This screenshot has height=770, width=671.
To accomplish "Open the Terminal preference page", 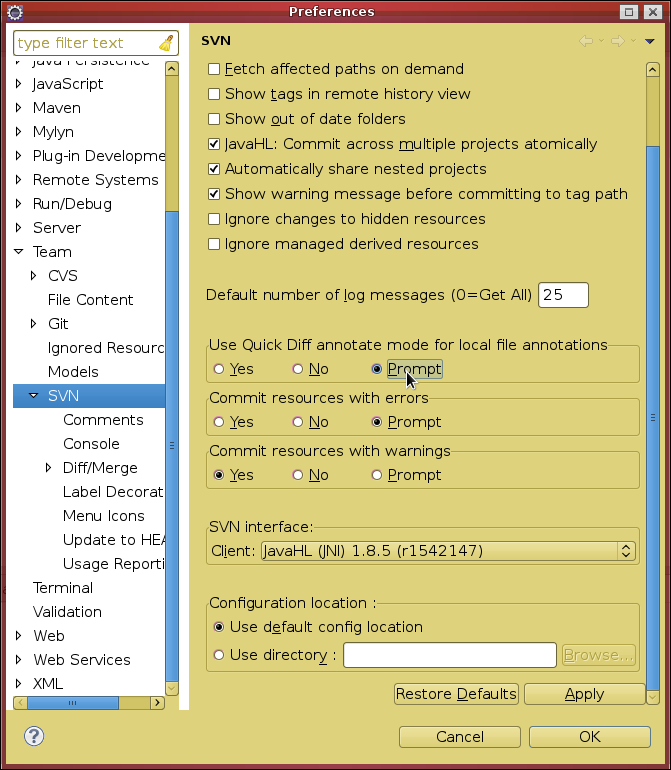I will point(63,588).
